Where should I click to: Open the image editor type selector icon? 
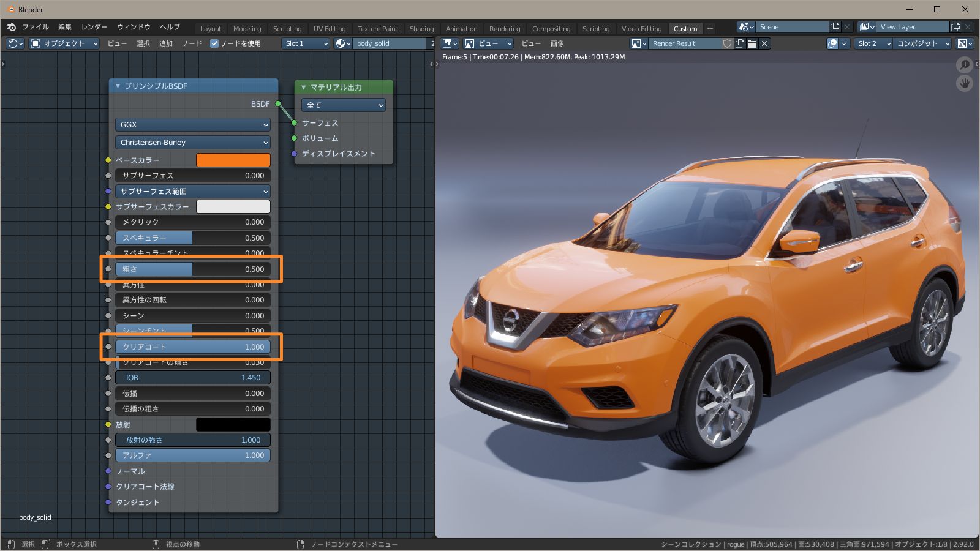tap(450, 43)
